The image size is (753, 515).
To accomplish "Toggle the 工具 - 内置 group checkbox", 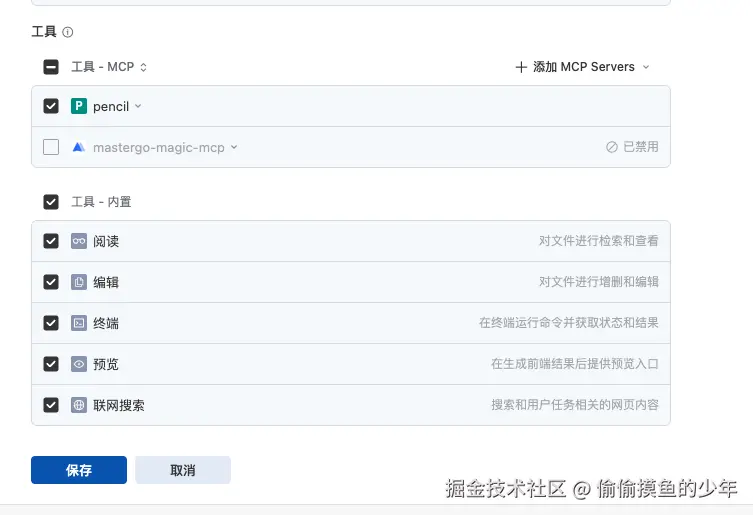I will click(x=51, y=202).
